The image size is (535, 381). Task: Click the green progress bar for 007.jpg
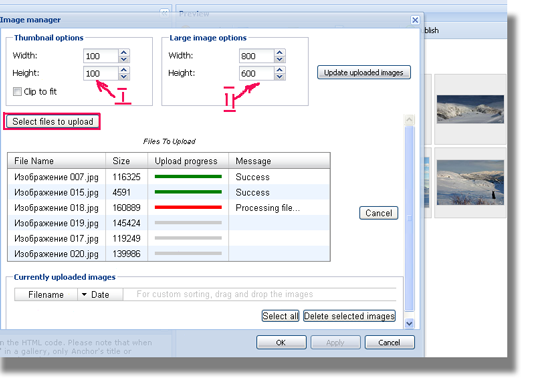[188, 176]
